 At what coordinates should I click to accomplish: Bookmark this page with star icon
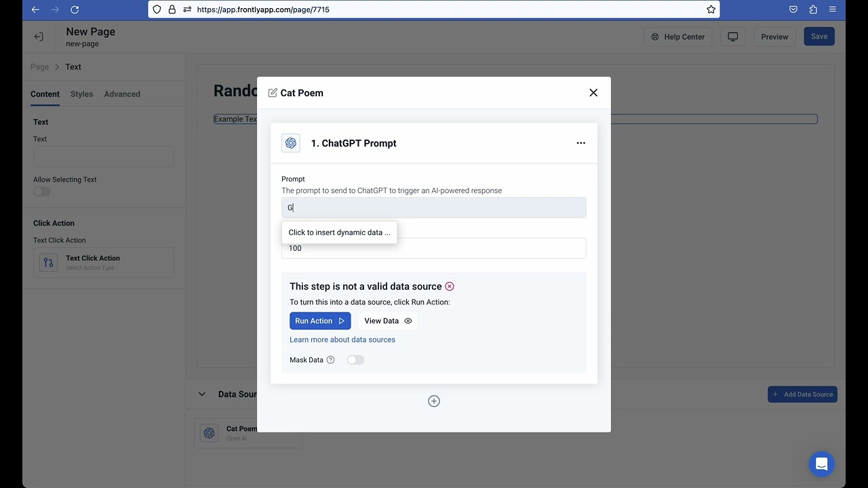tap(711, 9)
